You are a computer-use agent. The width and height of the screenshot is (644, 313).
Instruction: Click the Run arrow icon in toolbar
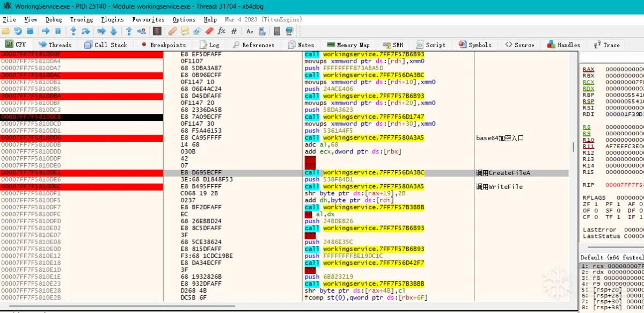tap(46, 31)
